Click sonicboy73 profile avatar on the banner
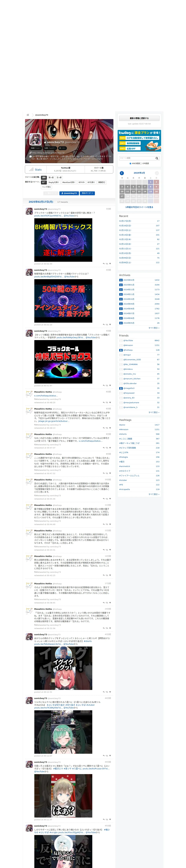 35,139
